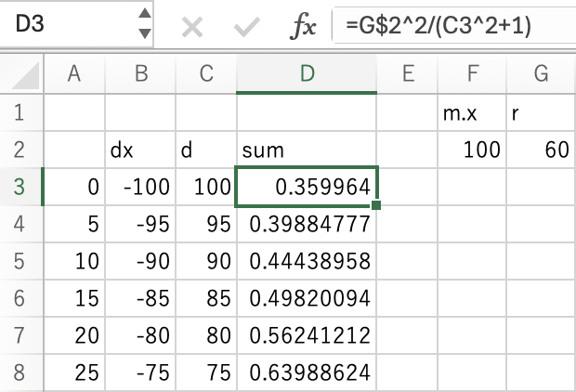
Task: Click cell A3 with value 0
Action: click(x=74, y=187)
